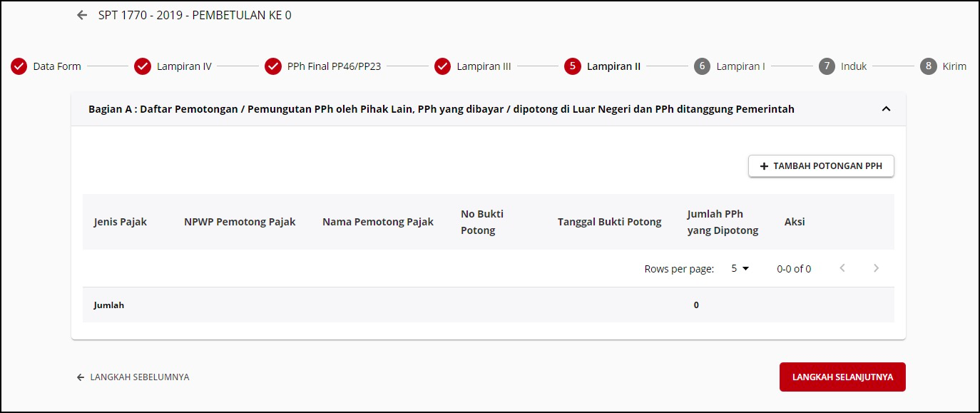
Task: Click the PPh Final PP46/PP23 checkmark icon
Action: pyautogui.click(x=273, y=66)
